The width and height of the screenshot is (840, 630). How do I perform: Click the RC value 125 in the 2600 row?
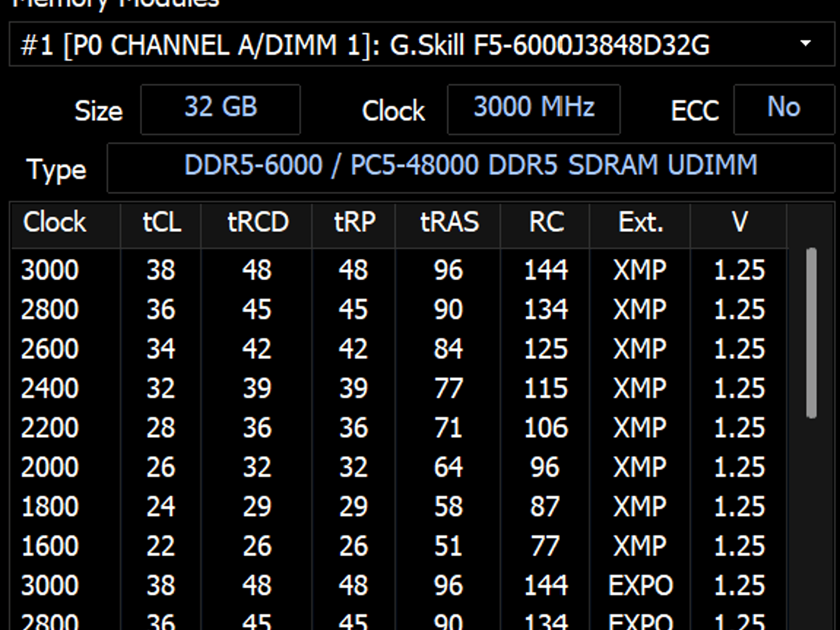[546, 349]
